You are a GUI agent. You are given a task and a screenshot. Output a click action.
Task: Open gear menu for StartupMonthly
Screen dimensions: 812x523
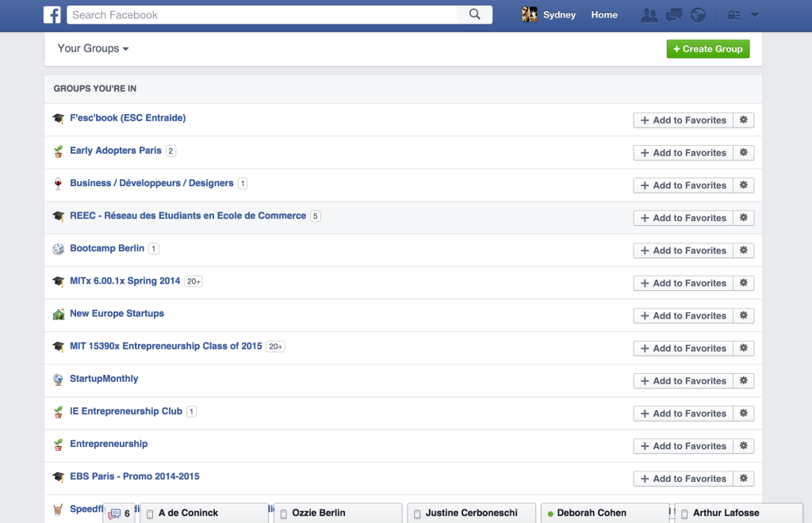click(744, 380)
